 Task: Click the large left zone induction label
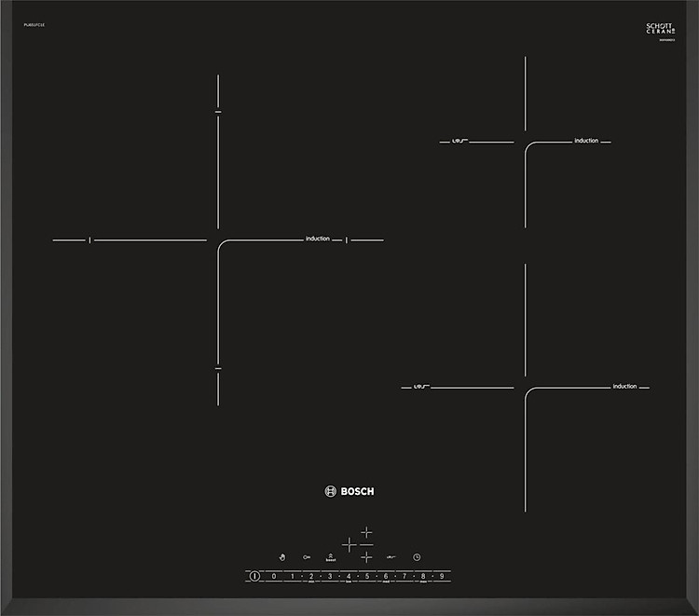318,240
